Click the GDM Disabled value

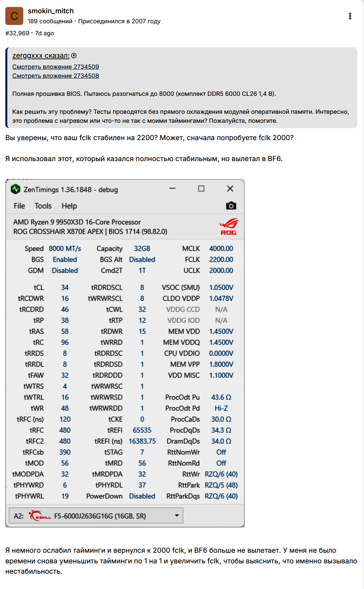tap(65, 271)
